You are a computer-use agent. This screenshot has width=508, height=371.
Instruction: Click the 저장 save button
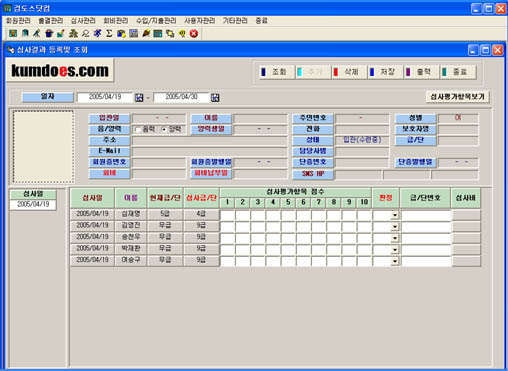click(x=385, y=72)
